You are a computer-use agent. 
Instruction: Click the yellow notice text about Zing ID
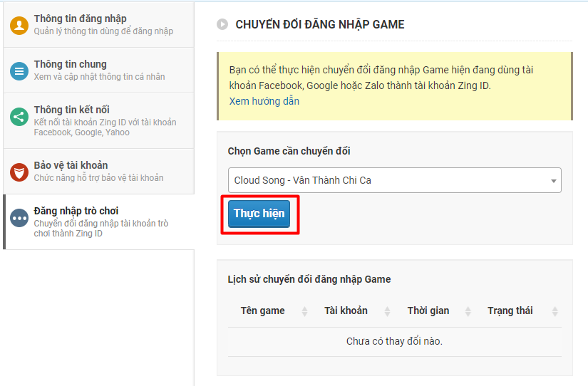(381, 78)
